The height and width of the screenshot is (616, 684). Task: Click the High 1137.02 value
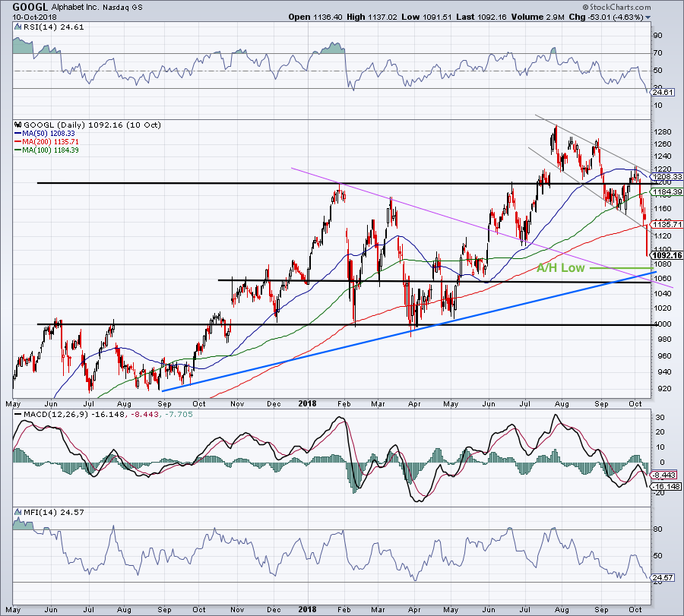coord(372,17)
